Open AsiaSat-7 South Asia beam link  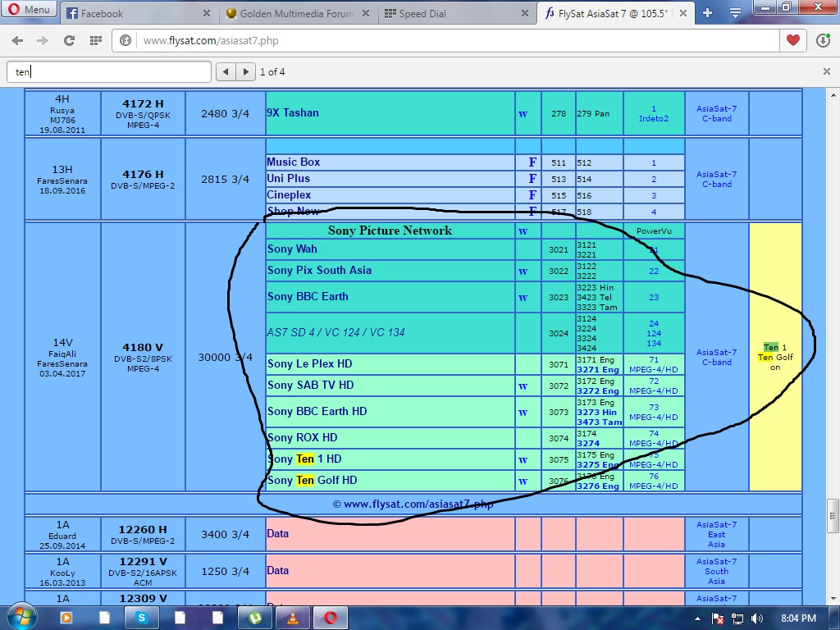click(717, 572)
